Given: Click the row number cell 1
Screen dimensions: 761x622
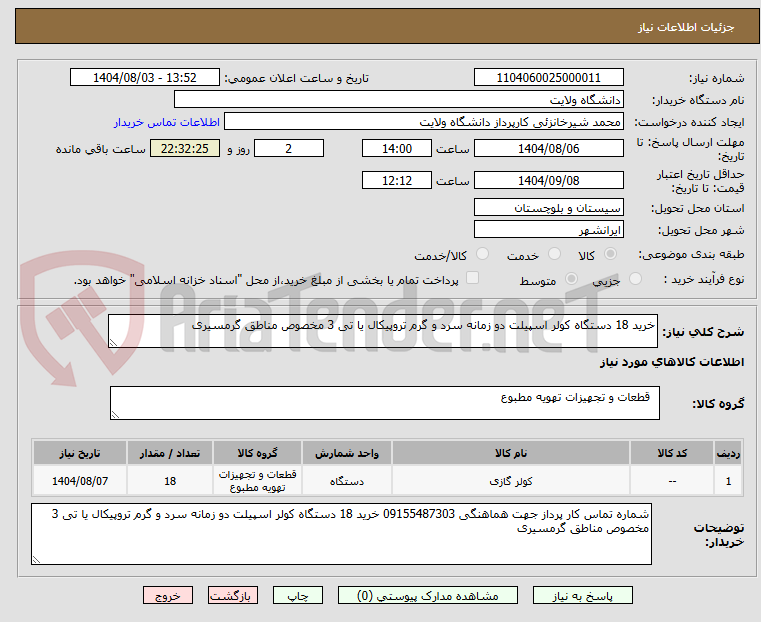Looking at the screenshot, I should click(x=728, y=481).
